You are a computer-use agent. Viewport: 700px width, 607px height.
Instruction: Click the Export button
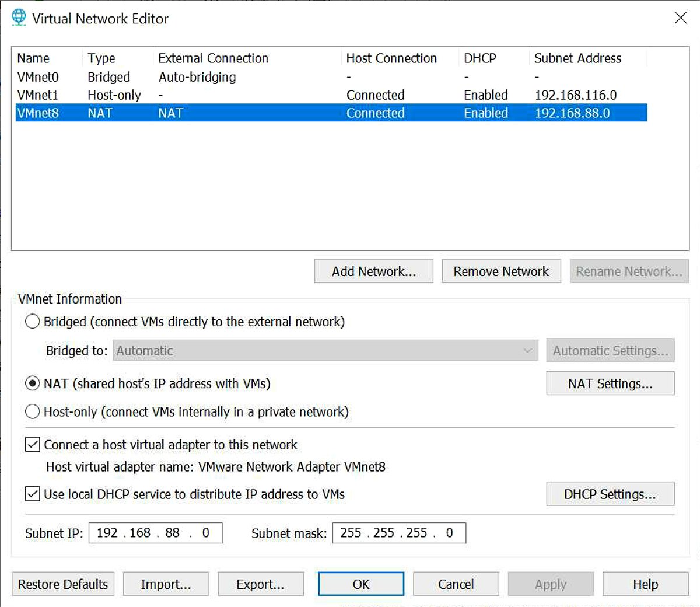click(x=261, y=584)
